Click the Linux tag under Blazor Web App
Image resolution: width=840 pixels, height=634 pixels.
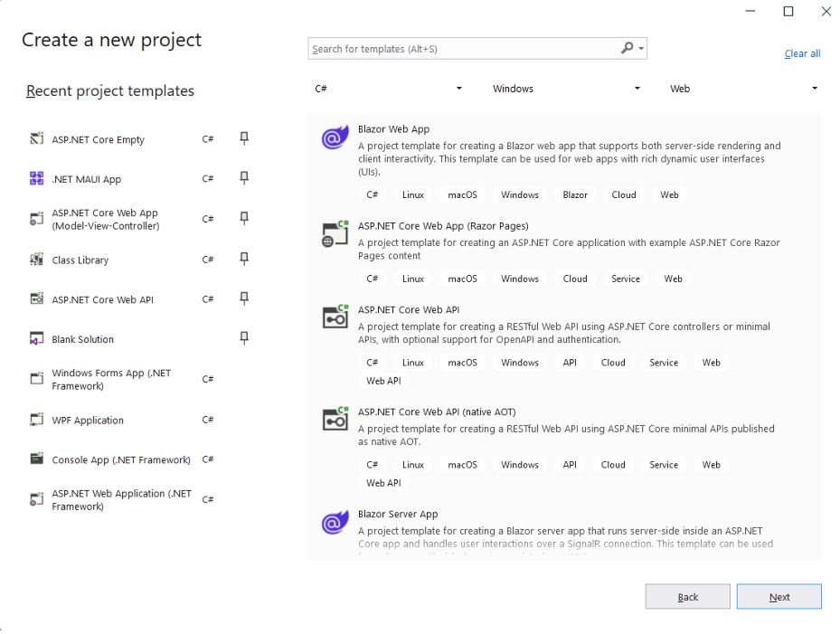point(413,194)
